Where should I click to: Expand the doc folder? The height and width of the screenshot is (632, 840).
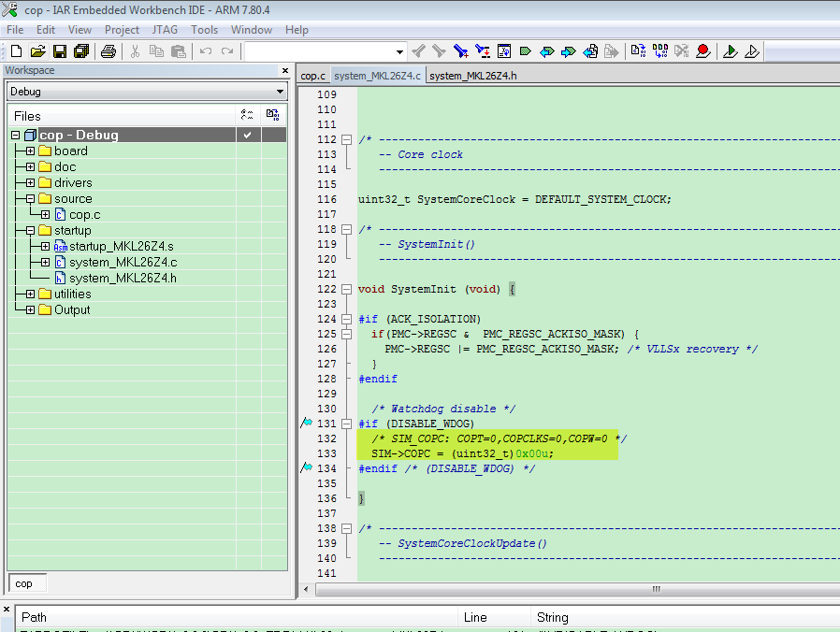(30, 167)
